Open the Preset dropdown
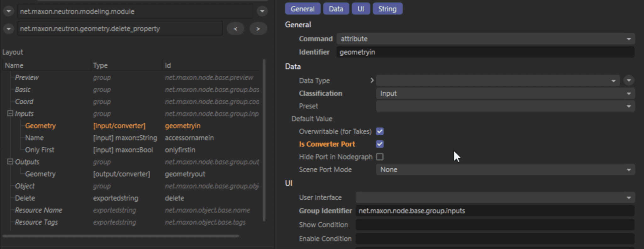This screenshot has height=249, width=644. (x=505, y=106)
